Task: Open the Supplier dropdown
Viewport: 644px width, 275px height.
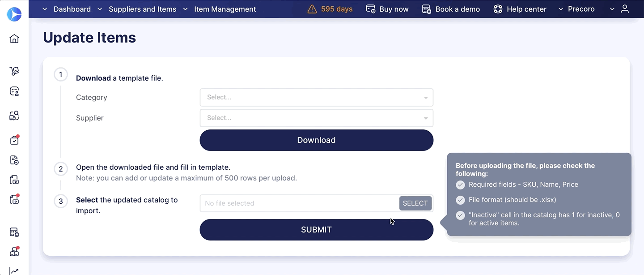Action: (316, 118)
